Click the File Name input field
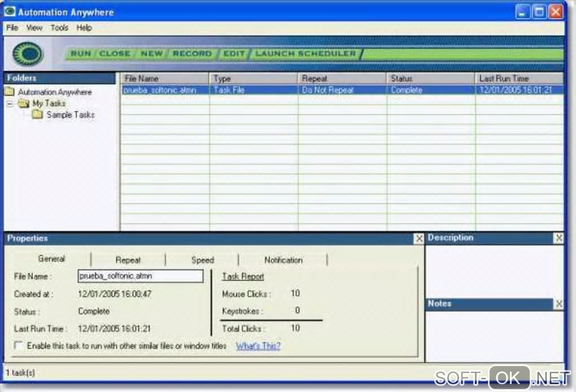The image size is (576, 392). click(x=140, y=276)
